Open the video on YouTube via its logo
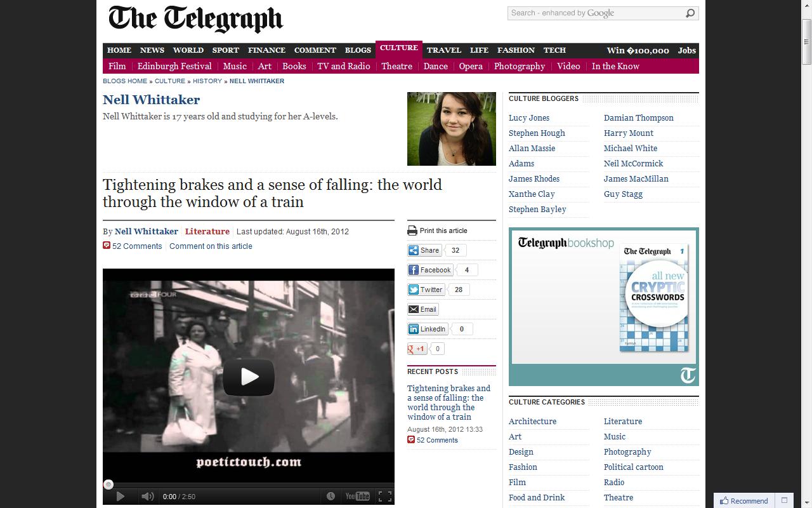The width and height of the screenshot is (812, 508). click(357, 497)
